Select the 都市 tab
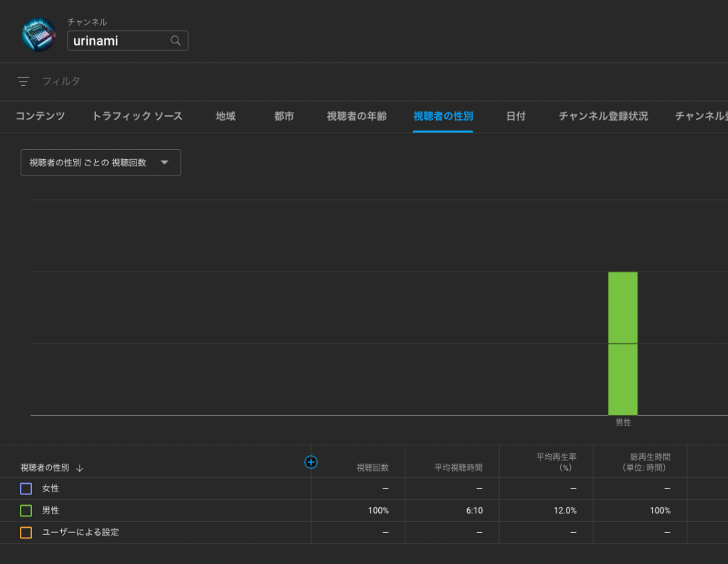This screenshot has height=564, width=728. [x=284, y=116]
